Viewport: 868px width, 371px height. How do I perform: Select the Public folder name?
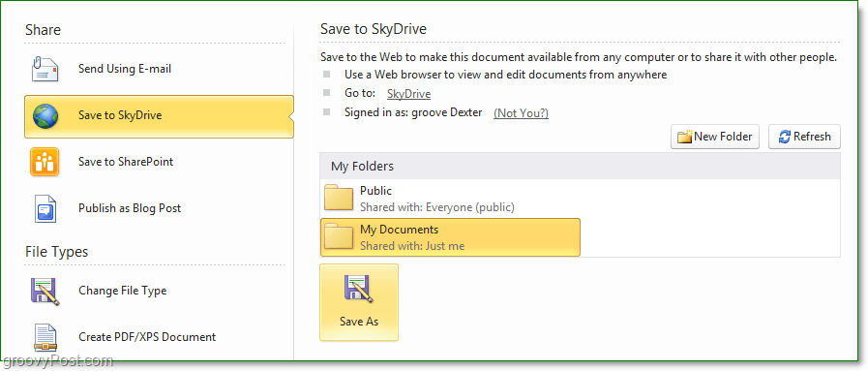pyautogui.click(x=375, y=191)
